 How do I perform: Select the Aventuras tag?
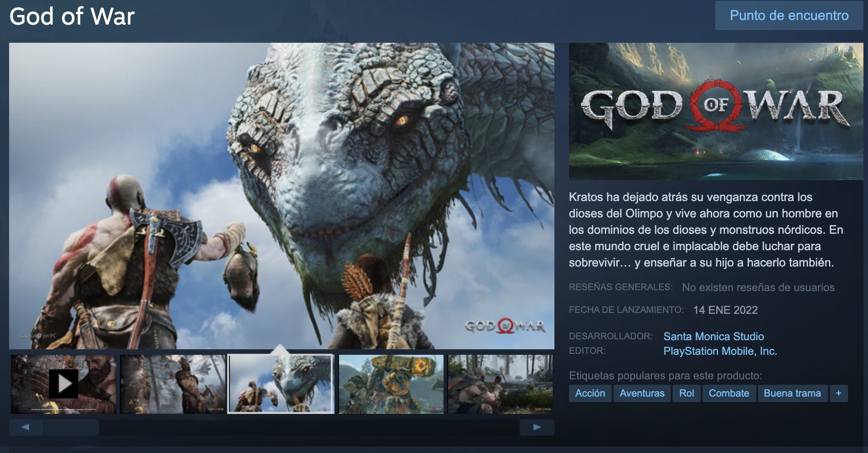point(642,393)
